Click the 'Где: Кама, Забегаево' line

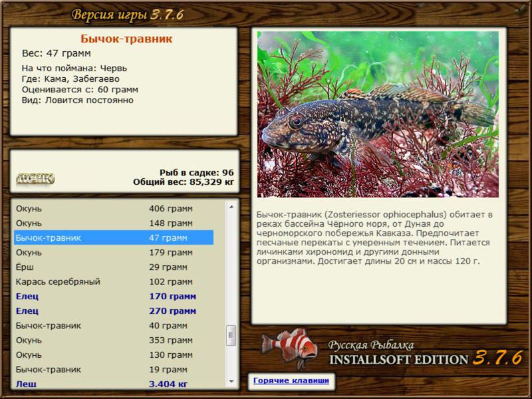point(70,79)
